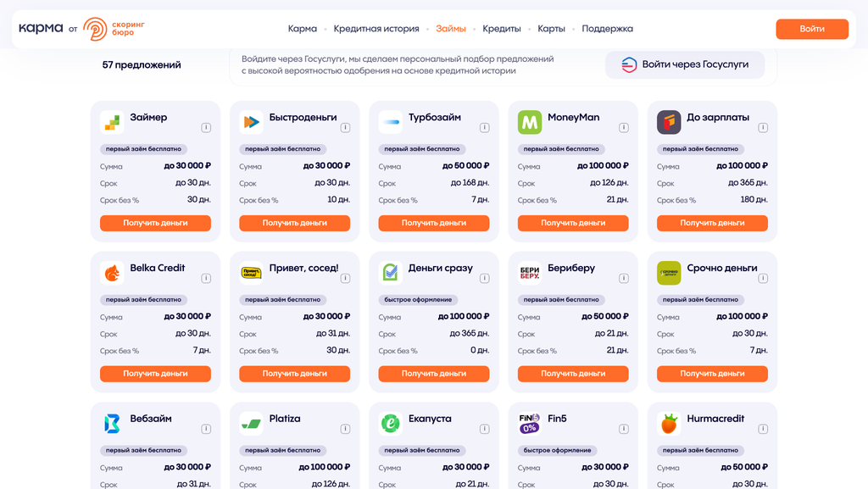Screen dimensions: 868x489
Task: Open the Карма menu item
Action: [x=303, y=29]
